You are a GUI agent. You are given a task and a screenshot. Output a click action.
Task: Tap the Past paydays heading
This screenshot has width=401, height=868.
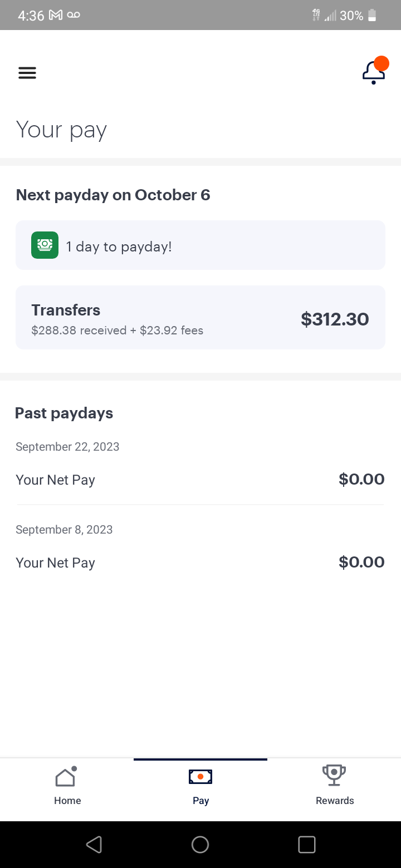point(64,413)
